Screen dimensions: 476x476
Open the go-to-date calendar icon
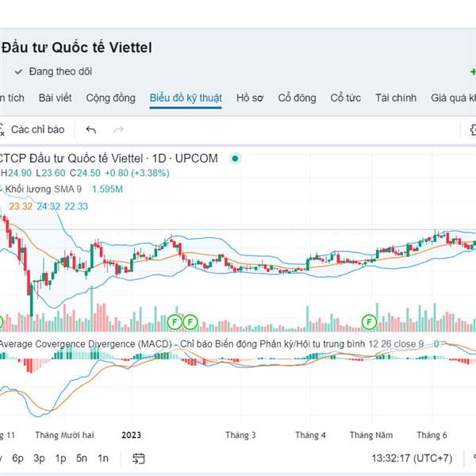(x=139, y=459)
